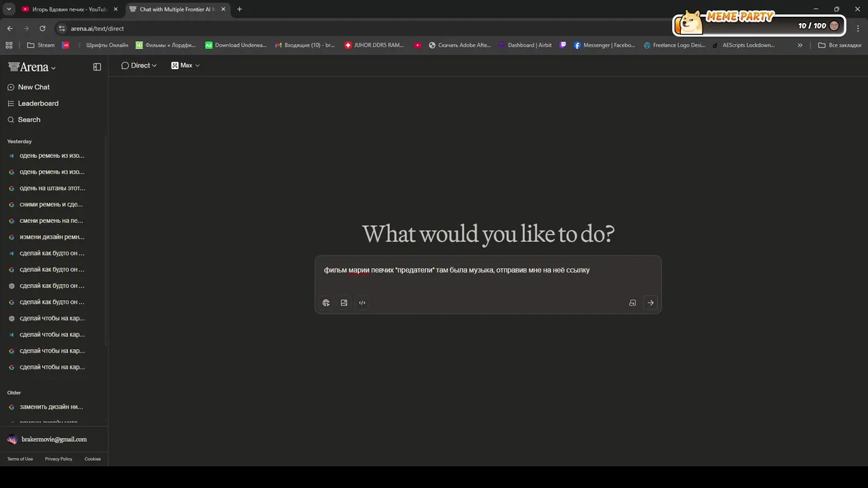Open the Stream bookmarks folder
Screen dimensions: 868x488
coord(41,45)
